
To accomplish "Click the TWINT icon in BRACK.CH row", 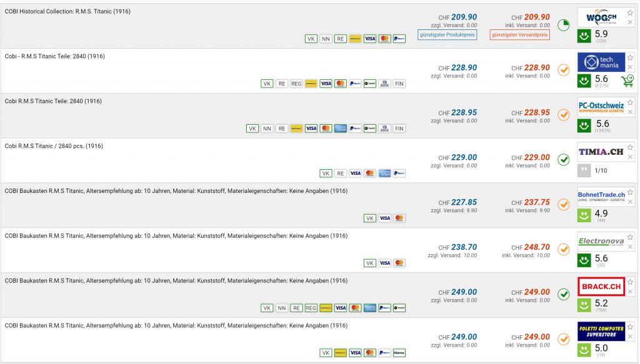I will tap(399, 308).
